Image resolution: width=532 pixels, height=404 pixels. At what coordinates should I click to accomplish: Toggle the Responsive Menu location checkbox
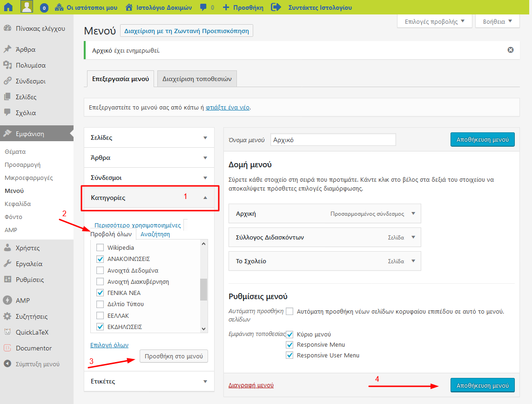coord(290,345)
